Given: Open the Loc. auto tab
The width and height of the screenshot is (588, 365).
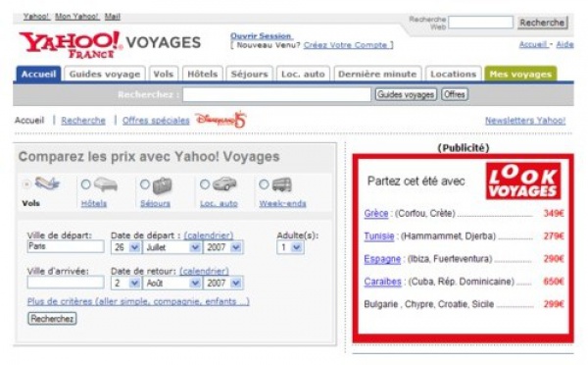Looking at the screenshot, I should tap(303, 74).
